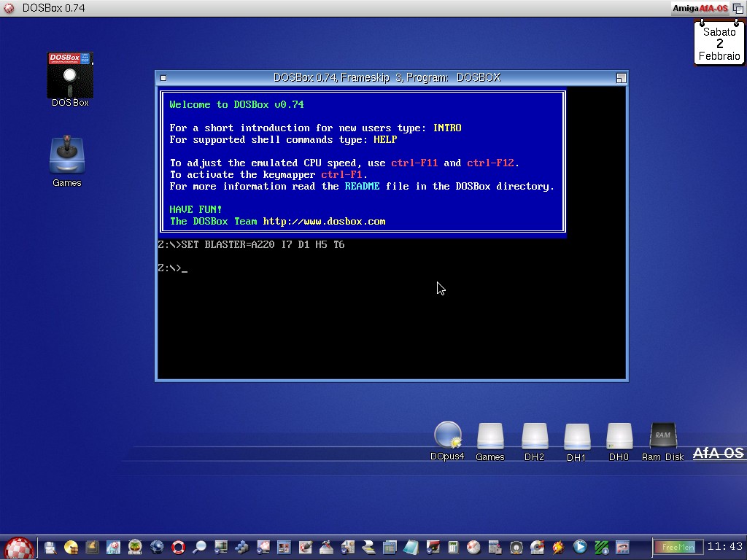747x560 pixels.
Task: Click the FreeMem memory indicator
Action: 677,547
